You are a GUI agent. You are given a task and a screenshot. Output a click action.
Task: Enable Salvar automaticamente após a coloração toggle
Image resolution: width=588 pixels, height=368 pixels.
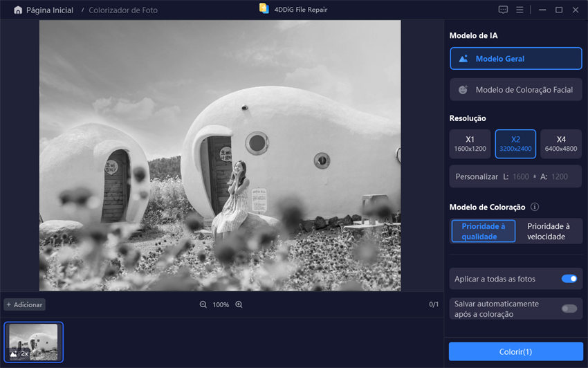click(569, 309)
